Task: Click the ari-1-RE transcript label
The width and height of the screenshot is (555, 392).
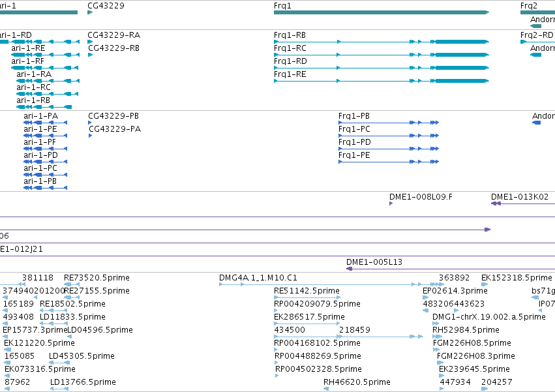Action: 28,48
